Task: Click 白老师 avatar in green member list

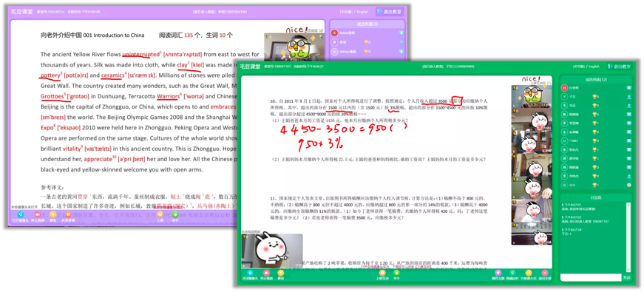Action: [x=564, y=88]
